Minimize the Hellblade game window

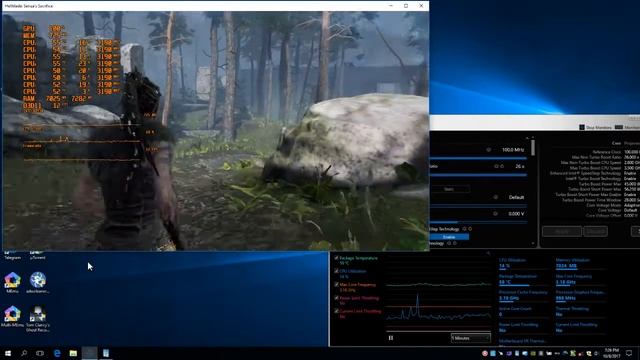[x=391, y=6]
